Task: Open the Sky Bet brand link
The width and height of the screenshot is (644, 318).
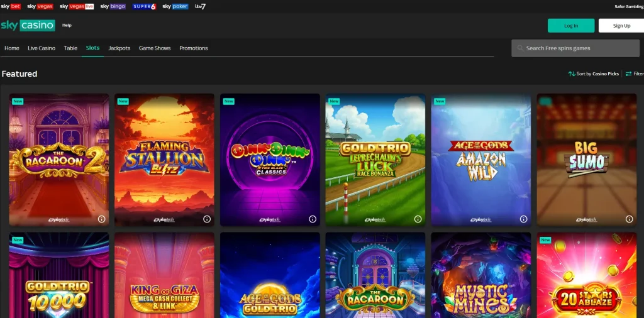Action: point(11,6)
